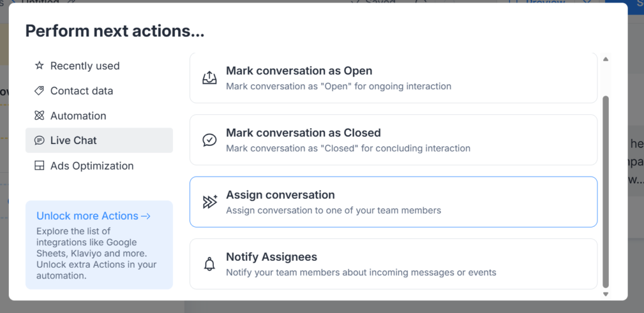644x313 pixels.
Task: Select the Automation category
Action: [x=78, y=116]
